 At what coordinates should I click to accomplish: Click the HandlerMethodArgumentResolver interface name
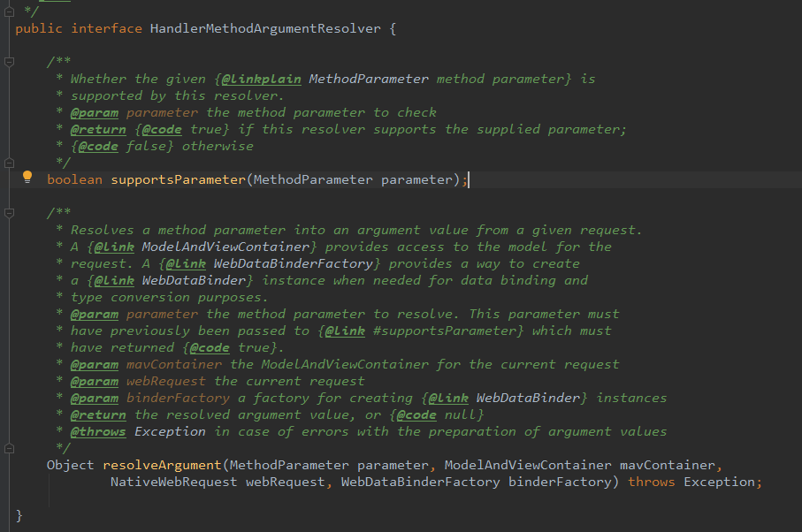tap(265, 28)
